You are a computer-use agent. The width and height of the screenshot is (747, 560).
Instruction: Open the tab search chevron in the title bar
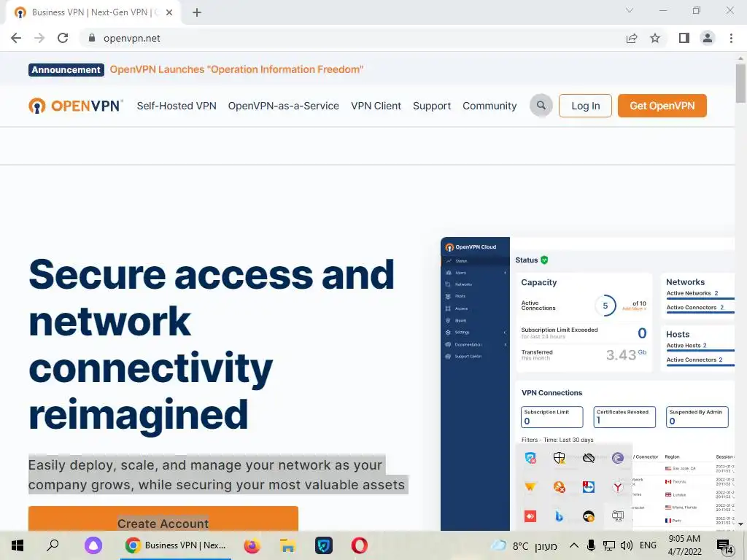(x=630, y=10)
